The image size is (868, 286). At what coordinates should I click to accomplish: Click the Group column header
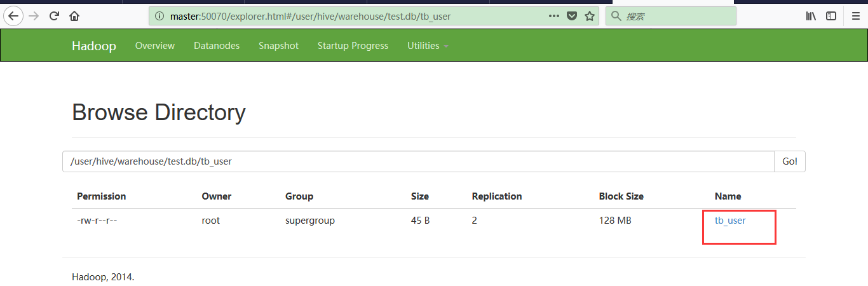299,196
